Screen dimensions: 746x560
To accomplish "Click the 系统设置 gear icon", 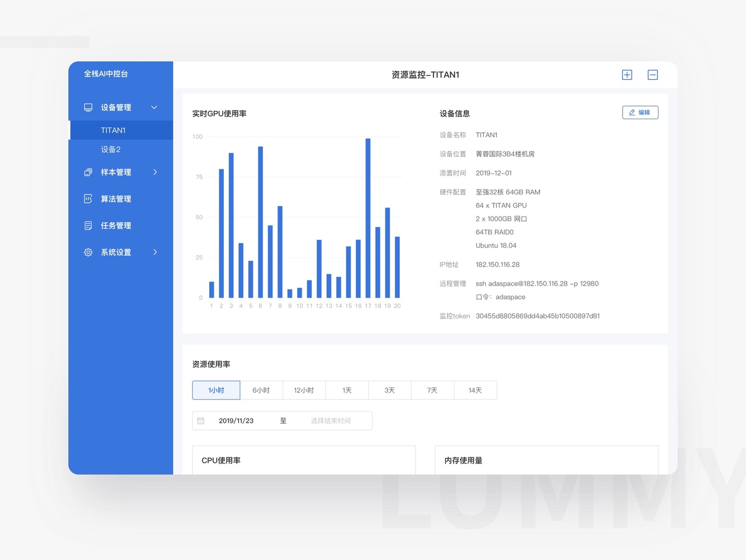I will [88, 252].
